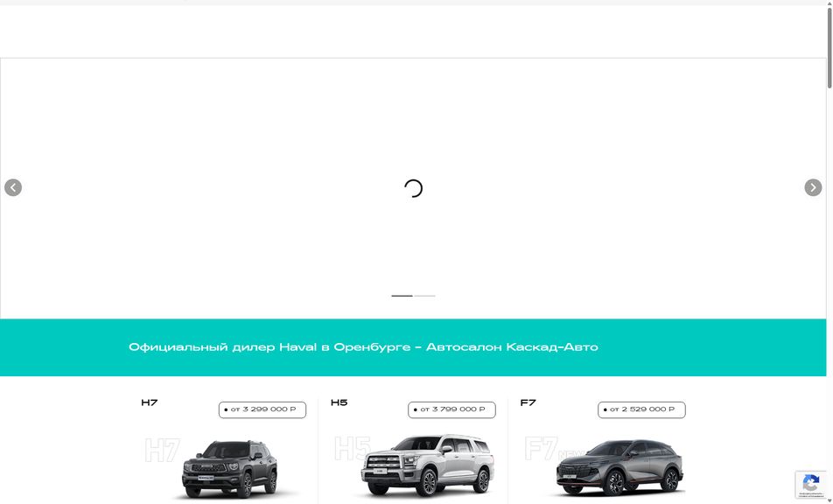The width and height of the screenshot is (833, 504).
Task: Click the F7 price "от 2 529 000 ₽"
Action: [641, 409]
